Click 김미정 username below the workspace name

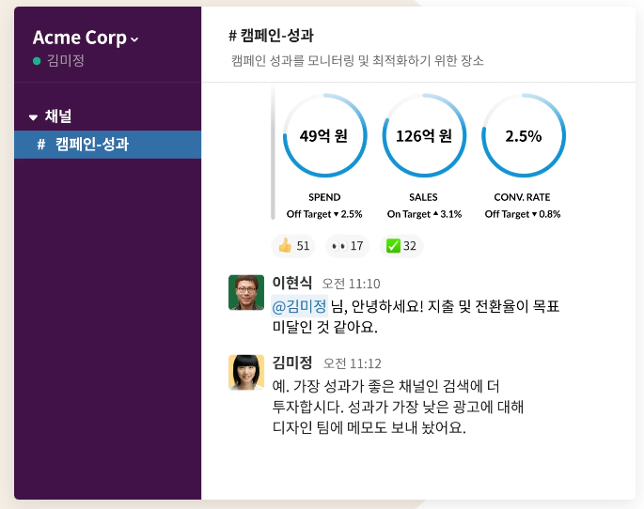(x=65, y=61)
